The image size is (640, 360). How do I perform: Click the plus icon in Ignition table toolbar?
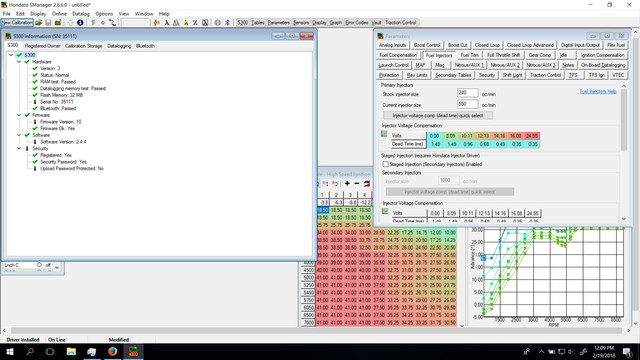click(x=347, y=184)
